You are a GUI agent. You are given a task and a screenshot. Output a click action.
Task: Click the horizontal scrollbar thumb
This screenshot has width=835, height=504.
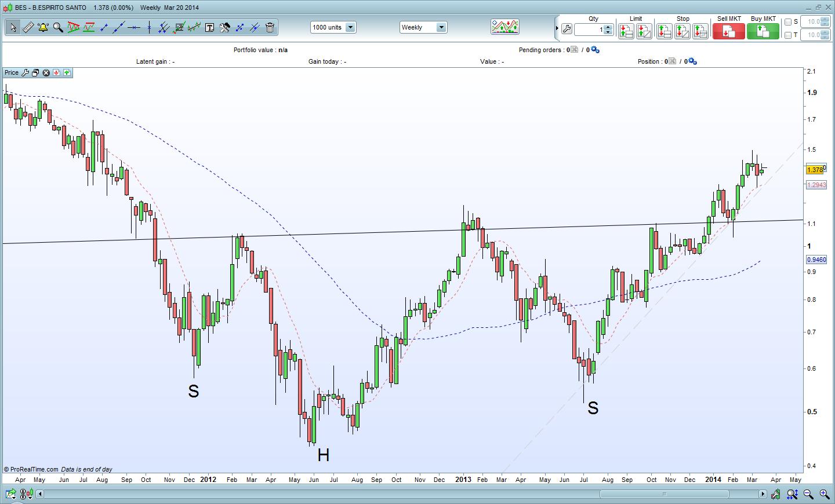click(x=665, y=494)
